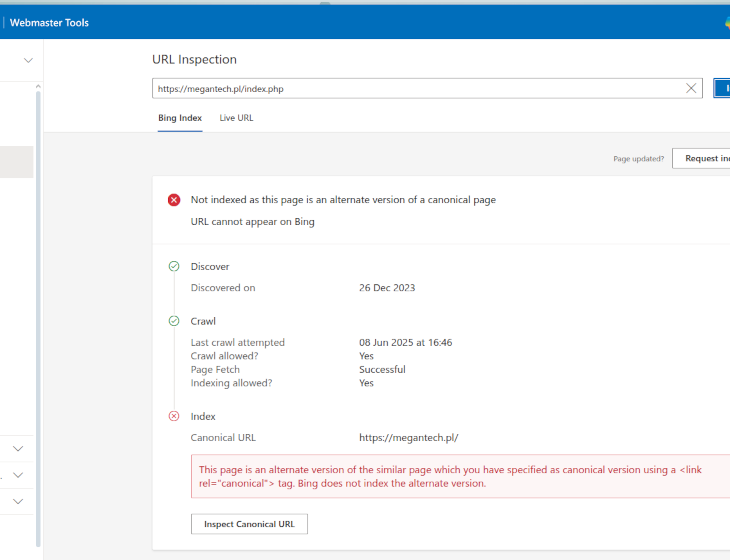Image resolution: width=730 pixels, height=560 pixels.
Task: Click the 'Crawl allowed?' label
Action: click(x=224, y=356)
